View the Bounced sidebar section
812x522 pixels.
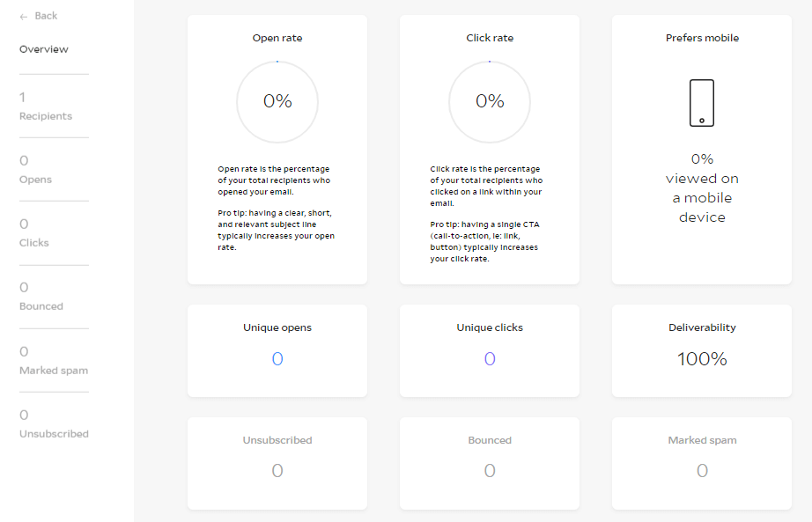tap(41, 297)
